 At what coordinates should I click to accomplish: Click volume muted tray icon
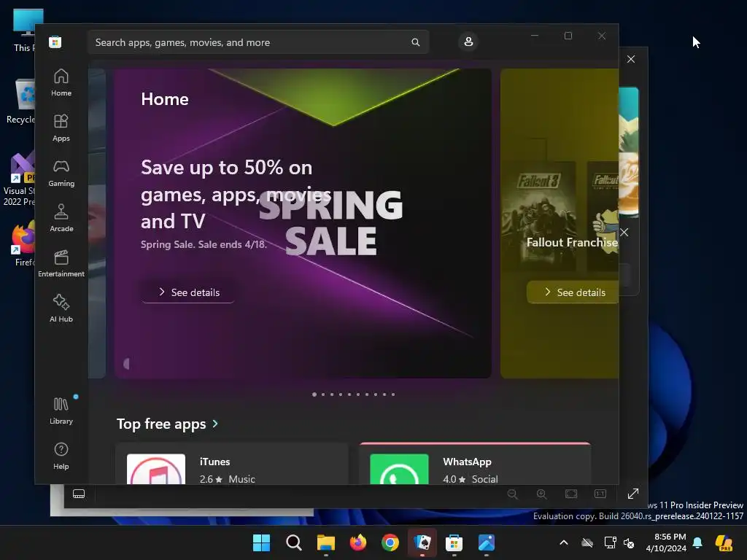coord(629,542)
